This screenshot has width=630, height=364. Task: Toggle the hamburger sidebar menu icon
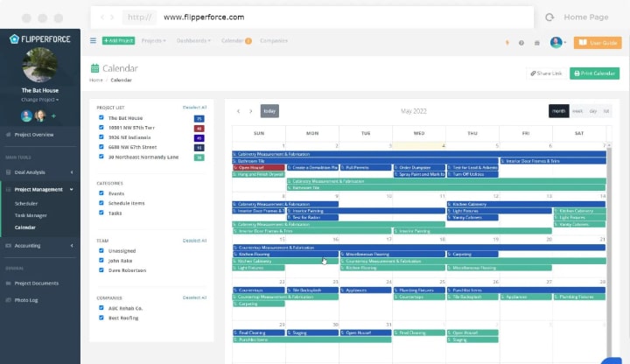93,40
